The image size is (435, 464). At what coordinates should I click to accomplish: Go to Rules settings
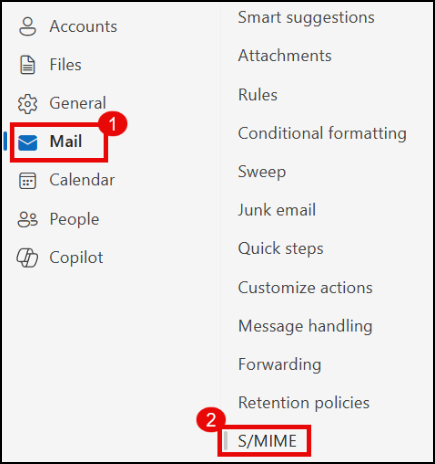[x=258, y=95]
